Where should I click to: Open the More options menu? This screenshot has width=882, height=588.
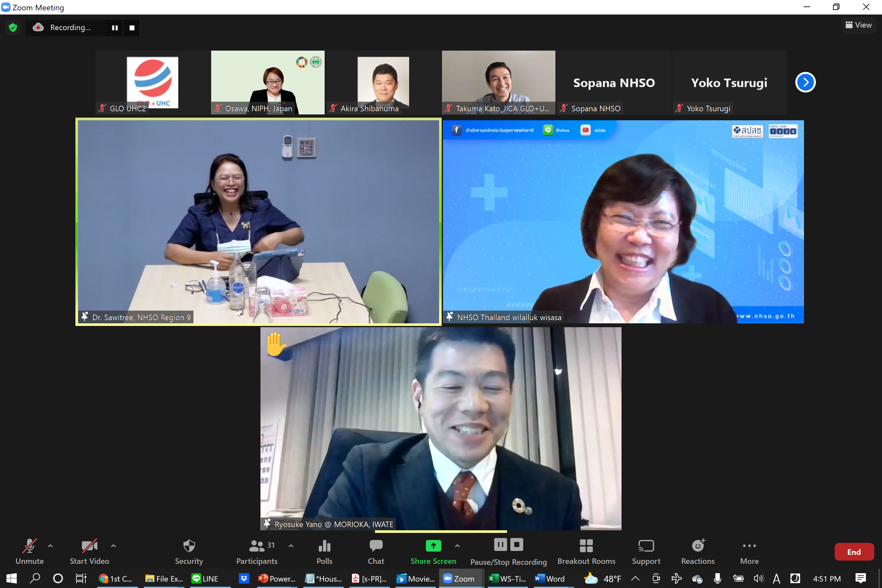(x=749, y=552)
